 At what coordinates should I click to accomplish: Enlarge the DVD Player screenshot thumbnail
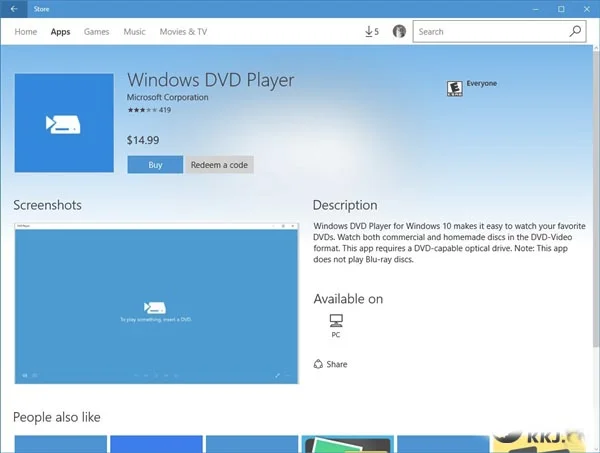click(156, 303)
